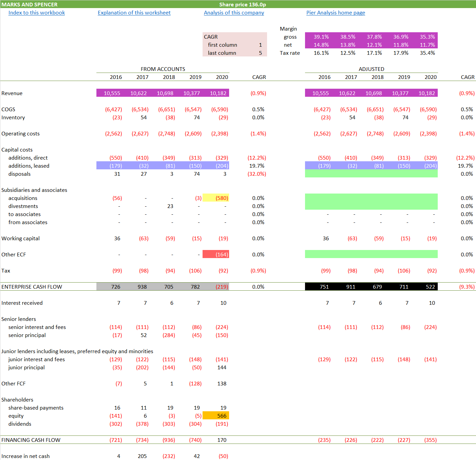Viewport: 476px width, 460px height.
Task: Click the Share price 136.0p cell
Action: (243, 4)
